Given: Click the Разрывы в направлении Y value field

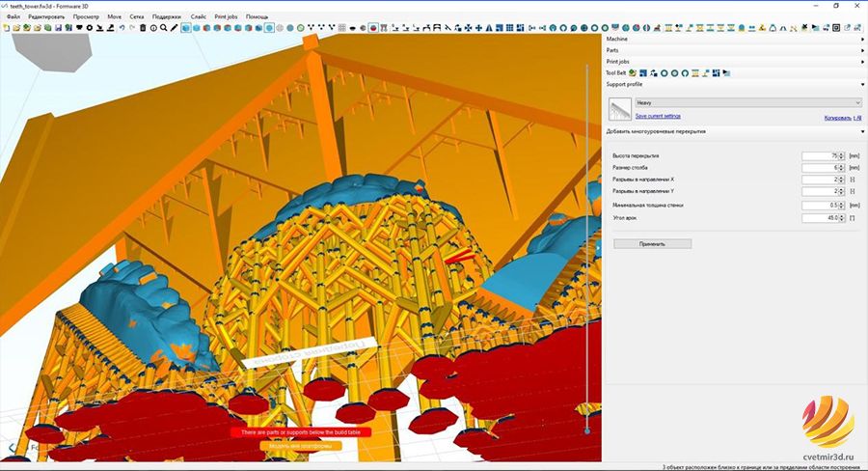Looking at the screenshot, I should 821,191.
